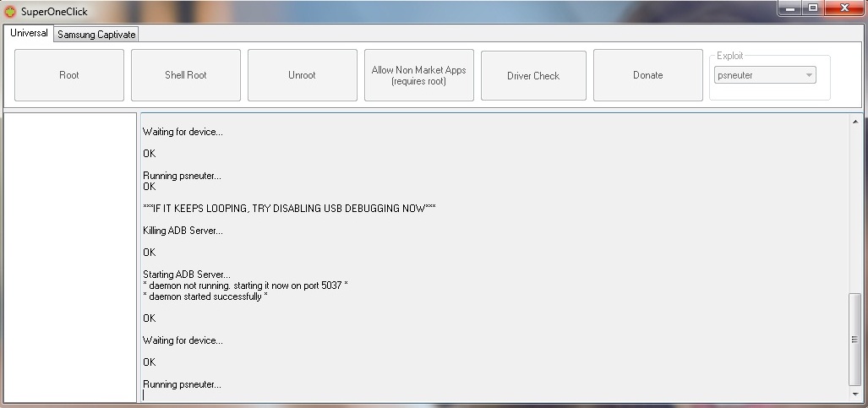Click the empty left list panel

pyautogui.click(x=70, y=258)
